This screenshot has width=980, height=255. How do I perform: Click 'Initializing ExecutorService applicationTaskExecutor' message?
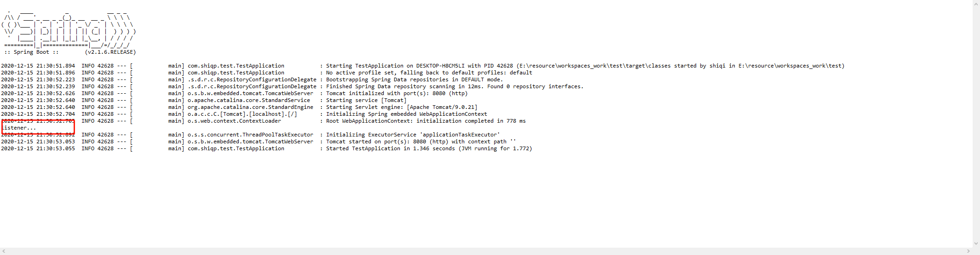click(x=413, y=135)
